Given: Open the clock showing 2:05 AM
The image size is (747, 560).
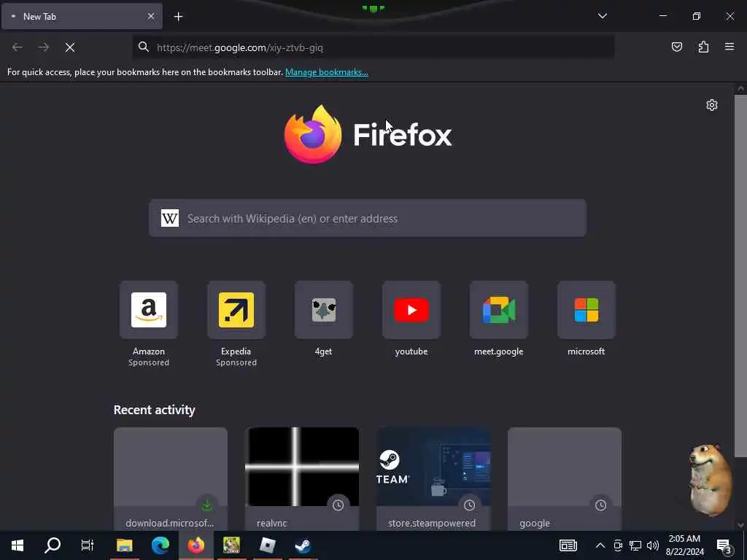Looking at the screenshot, I should (684, 545).
